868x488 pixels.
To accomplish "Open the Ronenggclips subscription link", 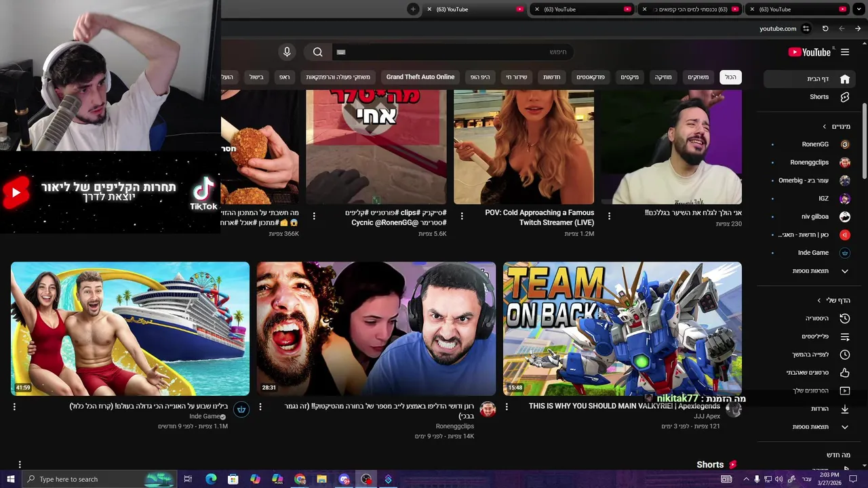I will coord(810,163).
